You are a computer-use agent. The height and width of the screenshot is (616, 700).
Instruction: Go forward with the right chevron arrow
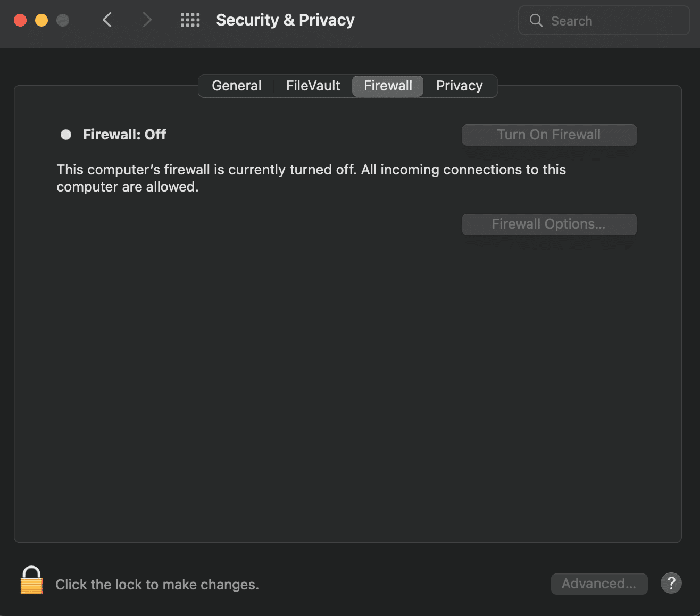[x=147, y=20]
